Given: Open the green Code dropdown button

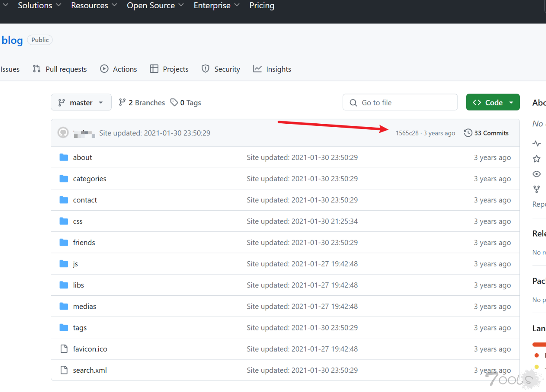Looking at the screenshot, I should [x=493, y=102].
